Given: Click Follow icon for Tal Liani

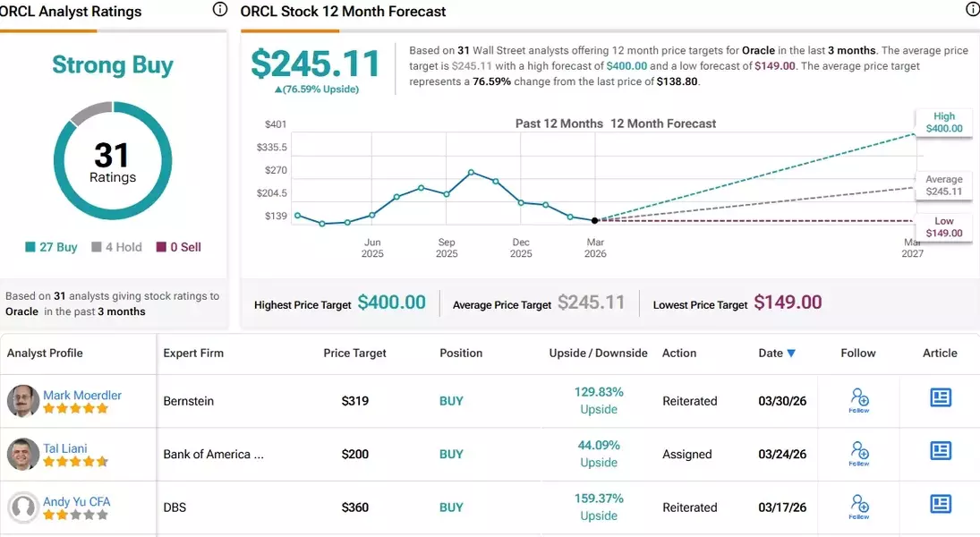Looking at the screenshot, I should point(859,453).
